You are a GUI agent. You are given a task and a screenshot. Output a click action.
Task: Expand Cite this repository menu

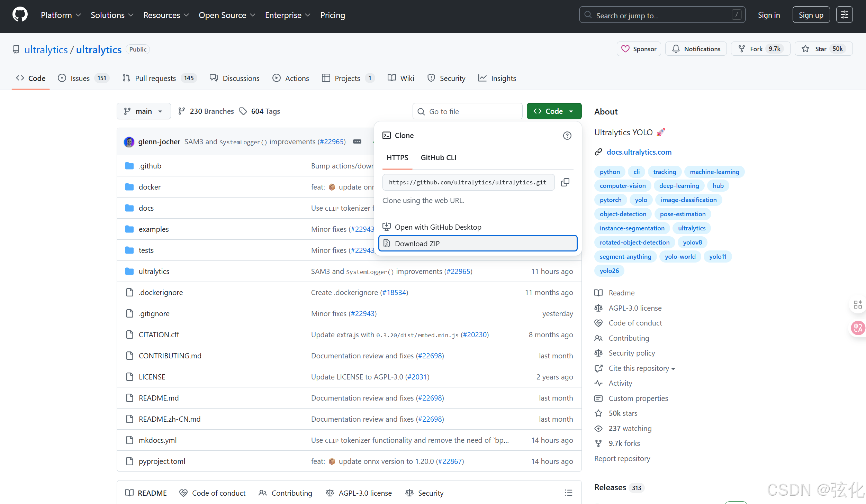(641, 368)
